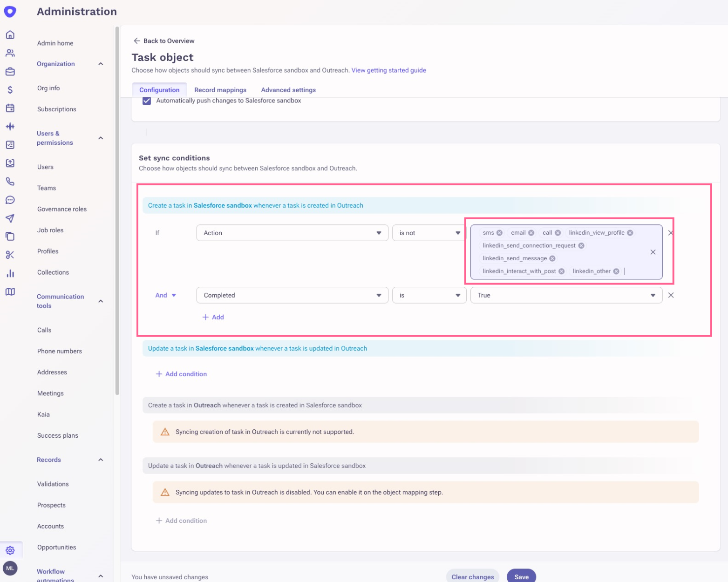Open Success plans in sidebar

click(x=58, y=435)
